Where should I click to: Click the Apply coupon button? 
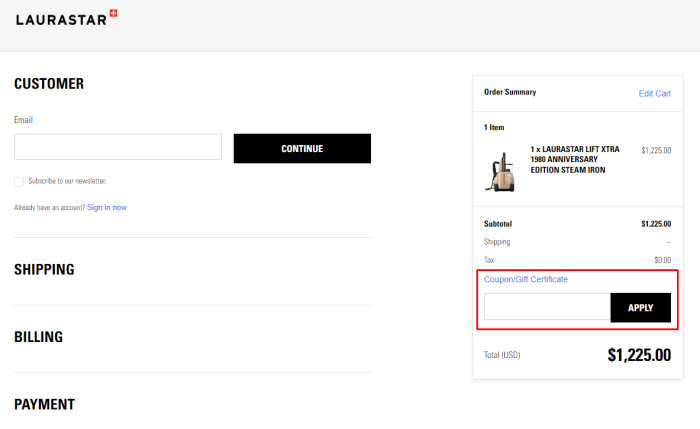(x=641, y=308)
